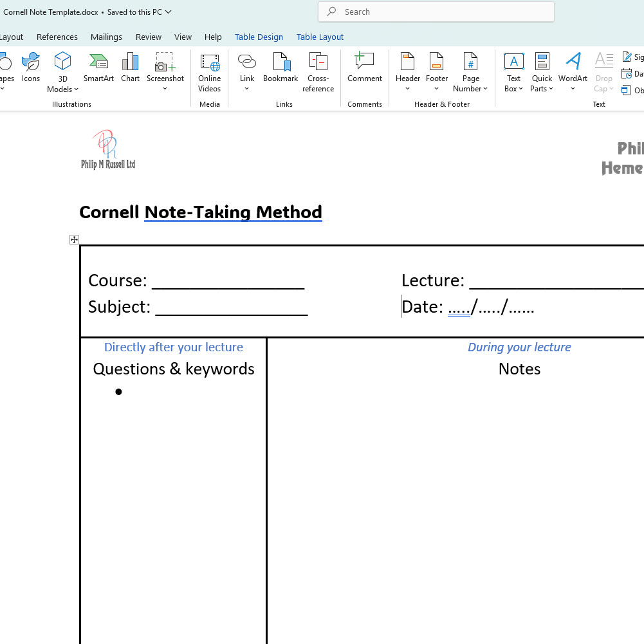The width and height of the screenshot is (644, 644).
Task: Open the Footer dropdown
Action: coord(436,73)
